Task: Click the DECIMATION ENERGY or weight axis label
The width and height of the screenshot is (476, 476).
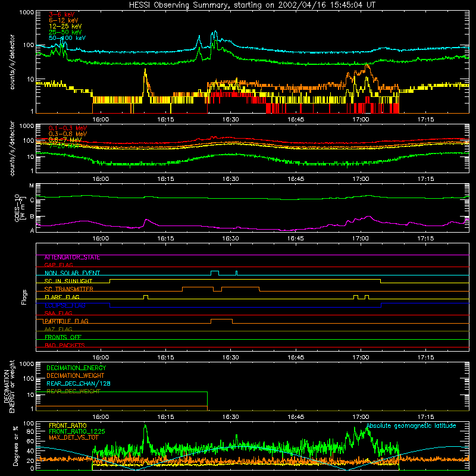Action: pos(9,386)
